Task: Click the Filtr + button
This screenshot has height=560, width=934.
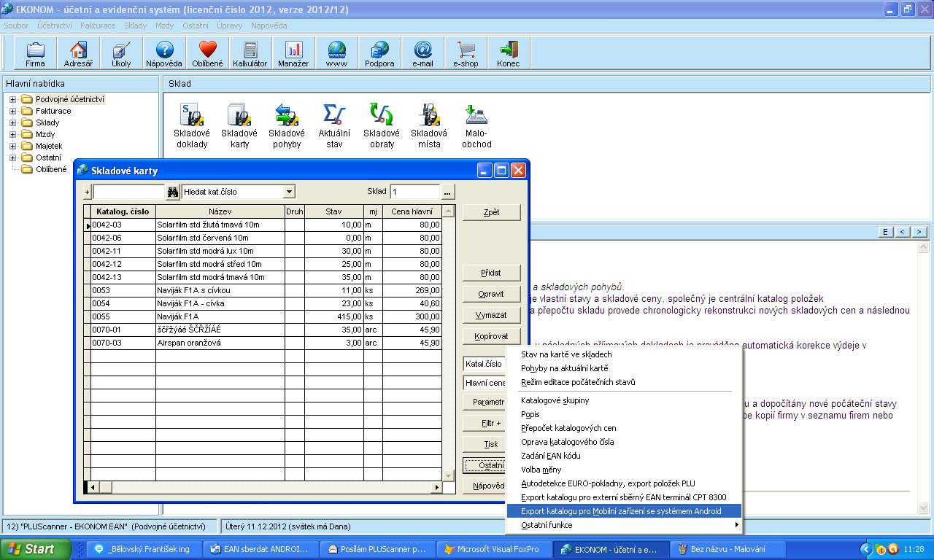Action: (x=485, y=423)
